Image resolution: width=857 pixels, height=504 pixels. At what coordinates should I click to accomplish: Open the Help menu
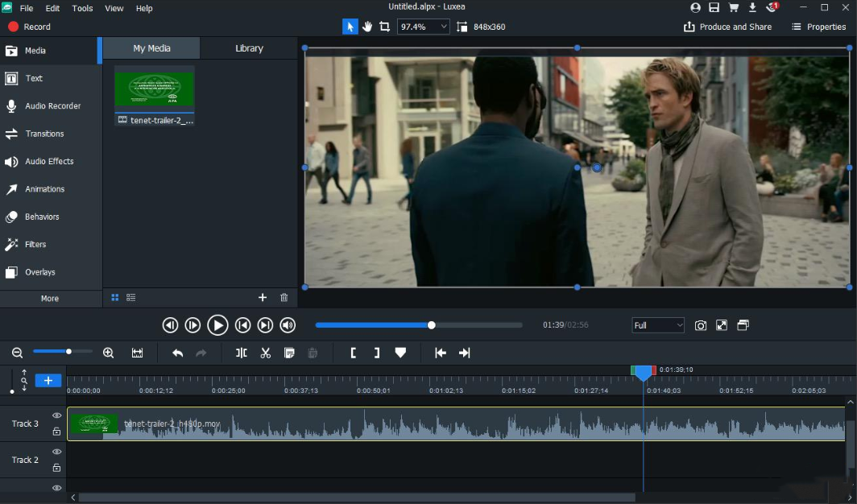[x=144, y=8]
